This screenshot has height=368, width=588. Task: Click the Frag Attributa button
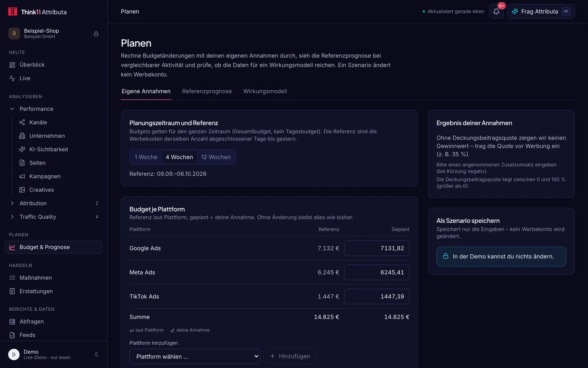click(x=541, y=11)
